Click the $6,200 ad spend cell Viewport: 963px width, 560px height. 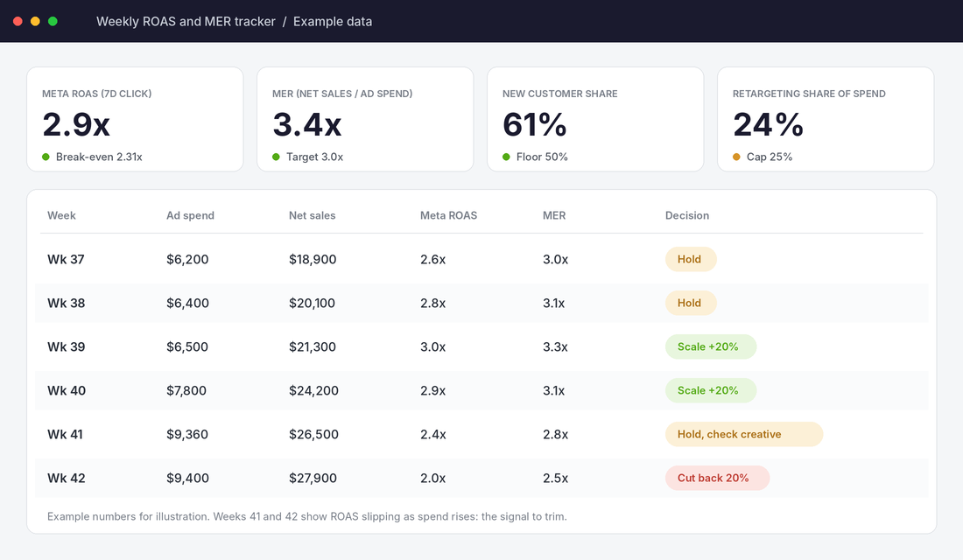[x=187, y=259]
